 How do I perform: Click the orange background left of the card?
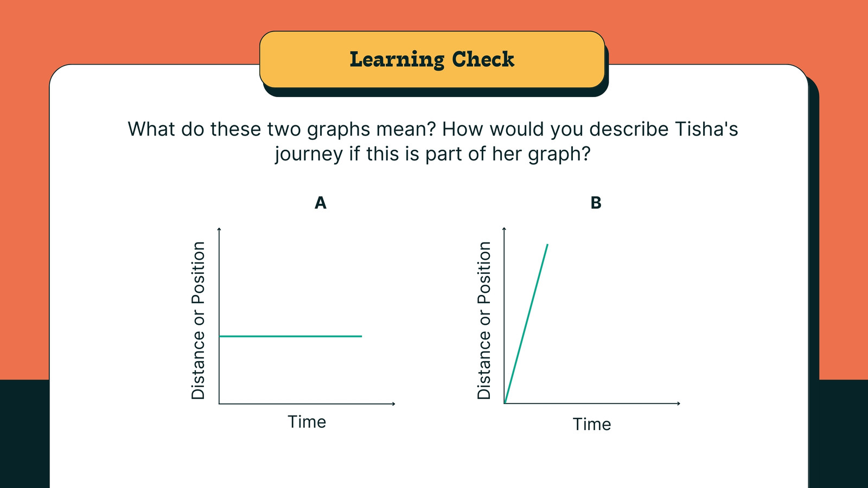(24, 217)
